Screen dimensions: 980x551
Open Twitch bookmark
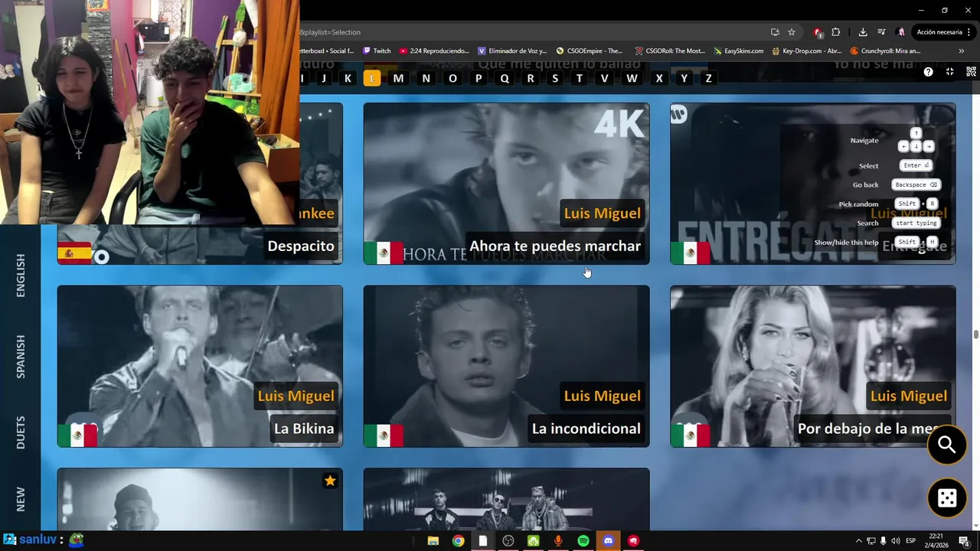377,51
